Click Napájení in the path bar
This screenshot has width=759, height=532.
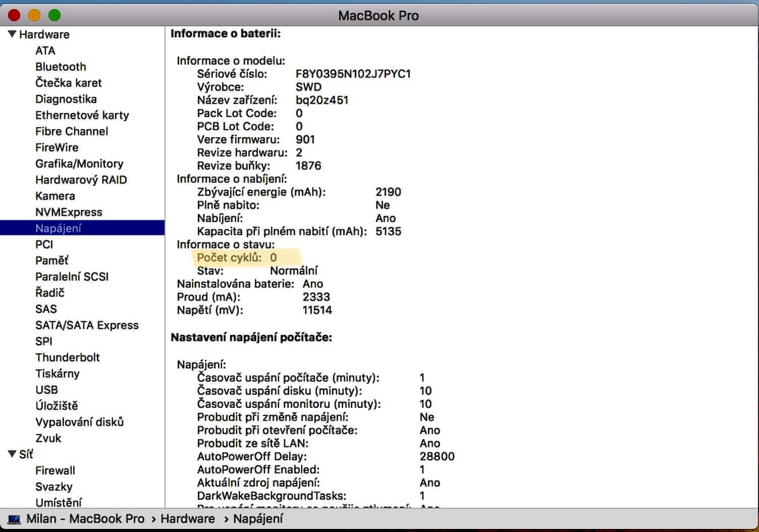(x=258, y=519)
